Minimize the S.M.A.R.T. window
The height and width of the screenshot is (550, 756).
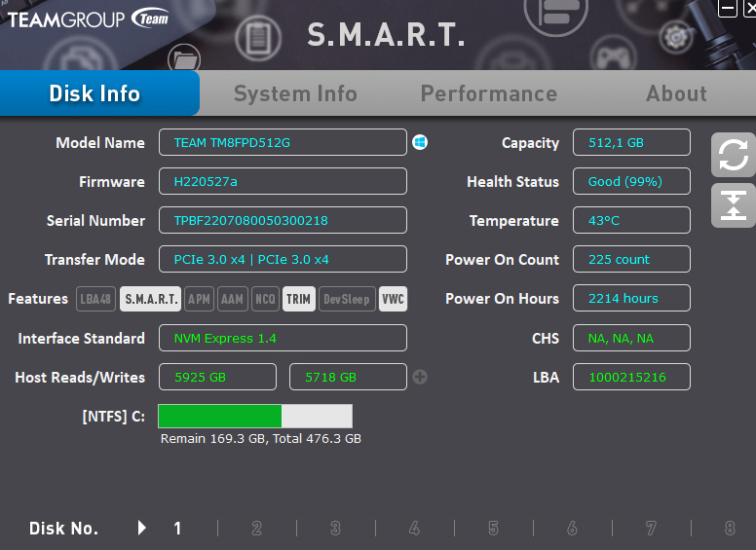728,8
